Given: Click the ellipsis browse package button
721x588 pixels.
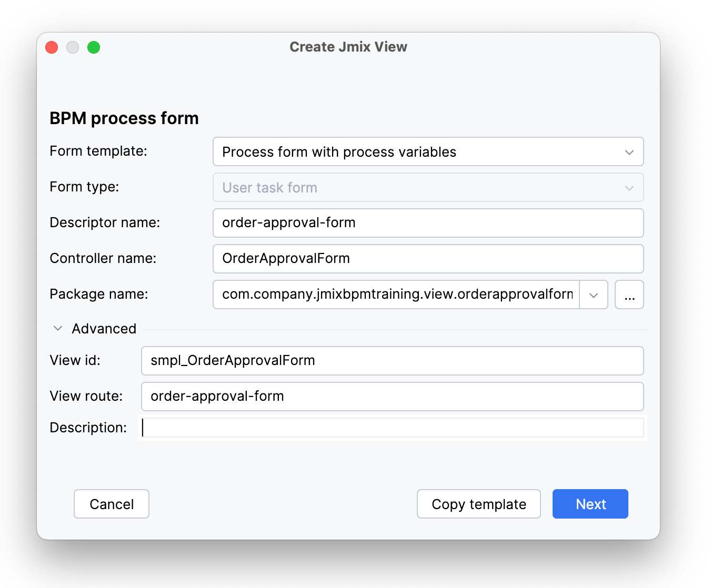Looking at the screenshot, I should click(x=629, y=295).
